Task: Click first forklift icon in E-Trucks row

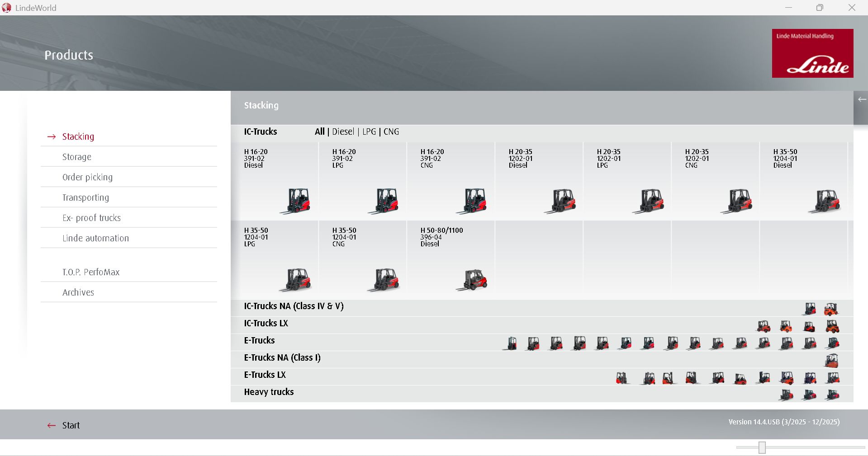Action: coord(510,343)
